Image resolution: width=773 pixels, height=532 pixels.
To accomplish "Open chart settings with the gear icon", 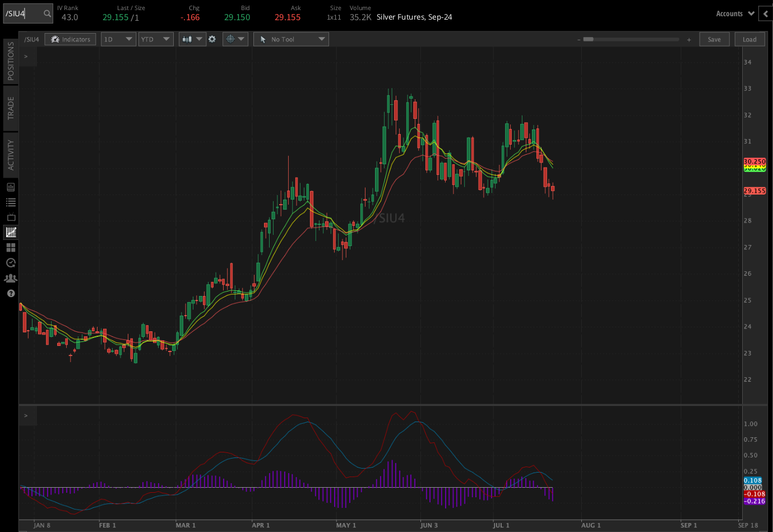I will [213, 39].
